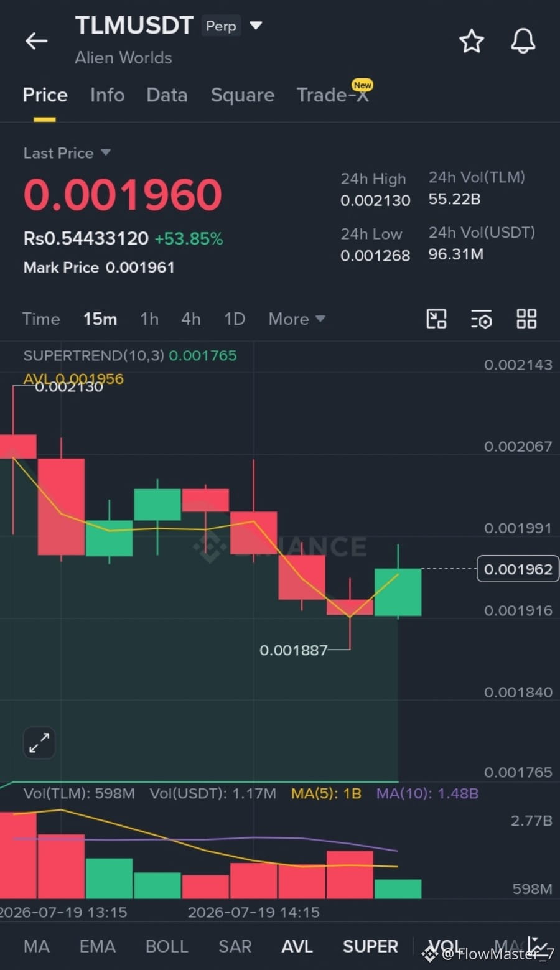Click the MA(10): 1.48B volume label
Image resolution: width=560 pixels, height=970 pixels.
pos(427,793)
